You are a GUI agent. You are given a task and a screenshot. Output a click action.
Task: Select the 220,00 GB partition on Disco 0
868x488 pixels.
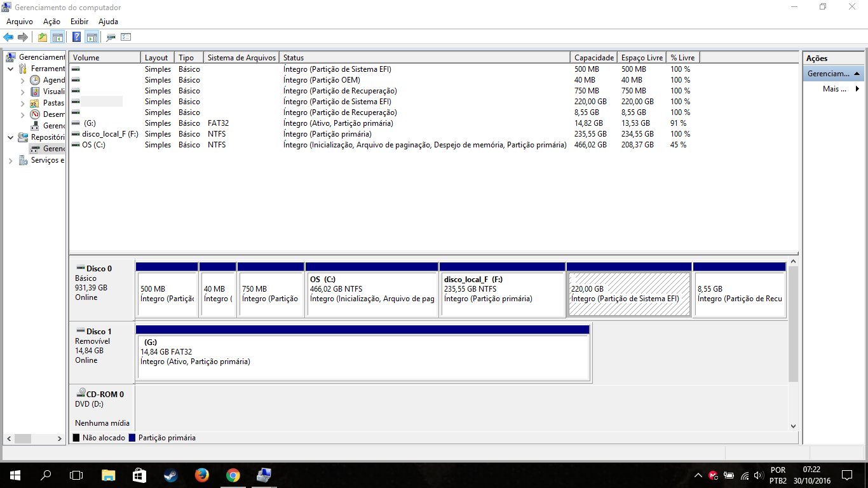[x=628, y=294]
